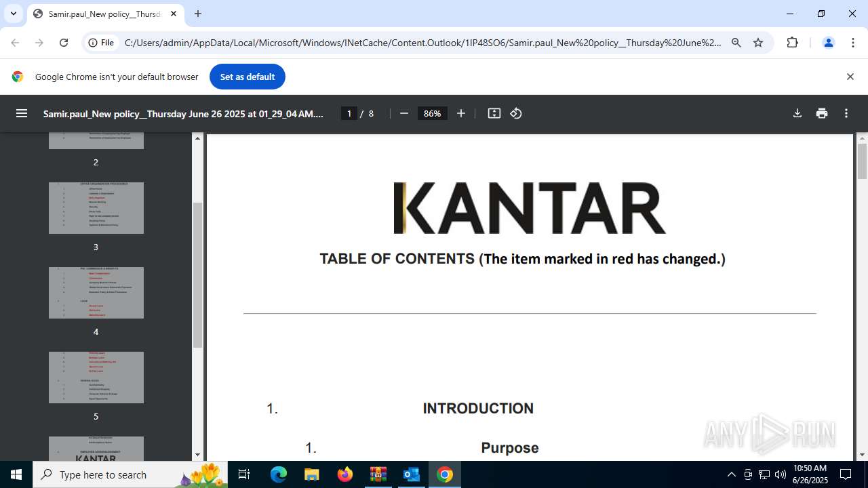
Task: Bookmark this tab with the star icon
Action: tap(758, 43)
